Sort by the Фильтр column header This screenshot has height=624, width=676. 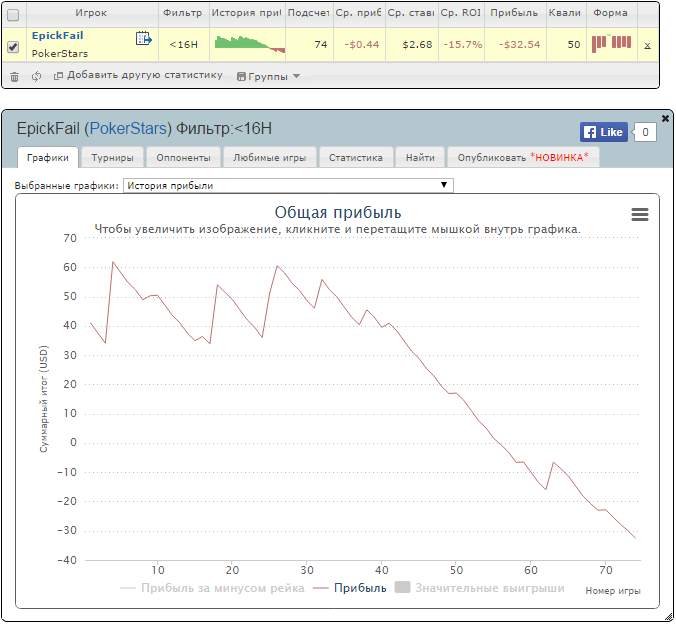coord(184,13)
